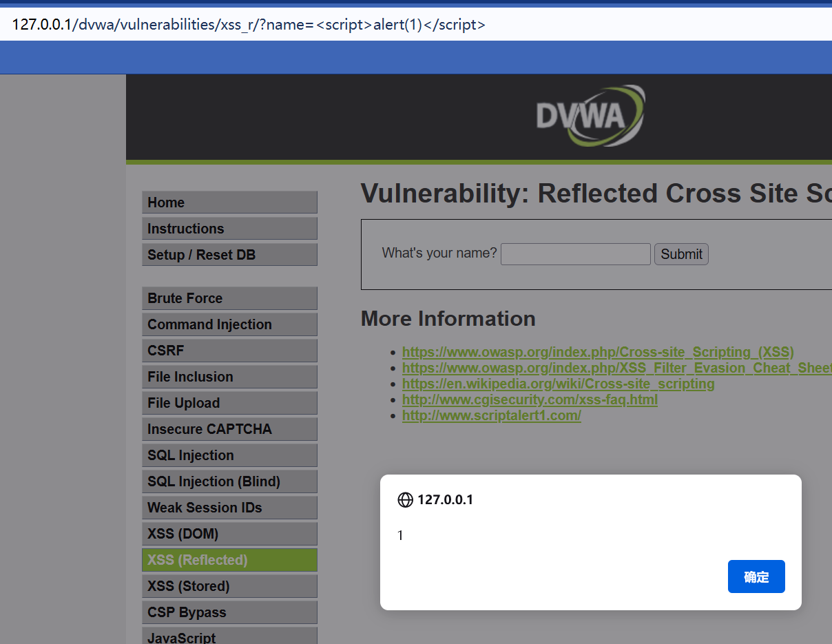
Task: Open the scriptalert1.com link
Action: [x=492, y=415]
